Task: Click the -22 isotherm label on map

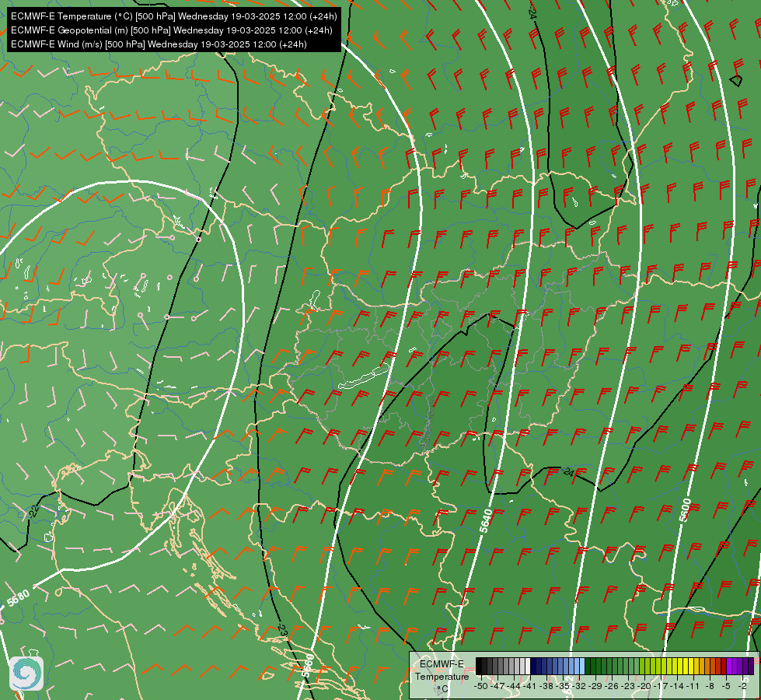Action: pyautogui.click(x=33, y=511)
